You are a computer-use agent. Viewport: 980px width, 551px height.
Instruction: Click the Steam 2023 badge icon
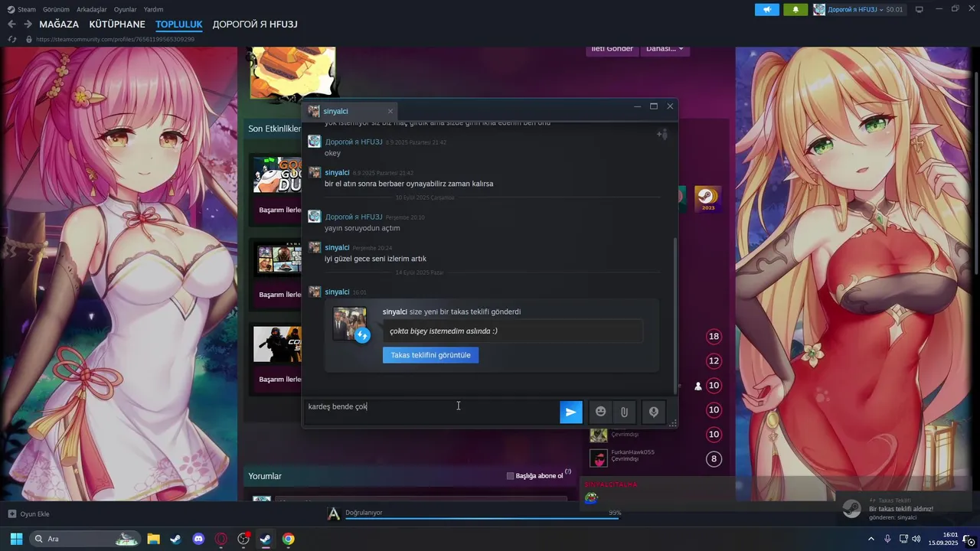[707, 199]
